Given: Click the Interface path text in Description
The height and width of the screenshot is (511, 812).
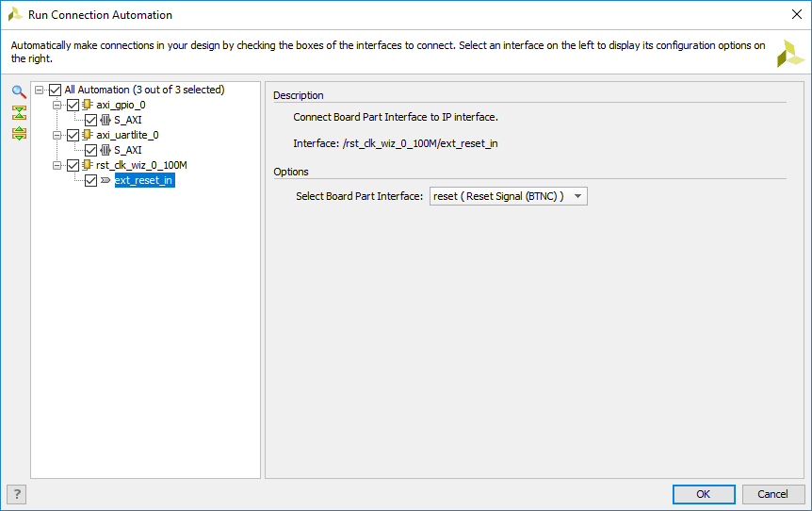Looking at the screenshot, I should coord(395,143).
